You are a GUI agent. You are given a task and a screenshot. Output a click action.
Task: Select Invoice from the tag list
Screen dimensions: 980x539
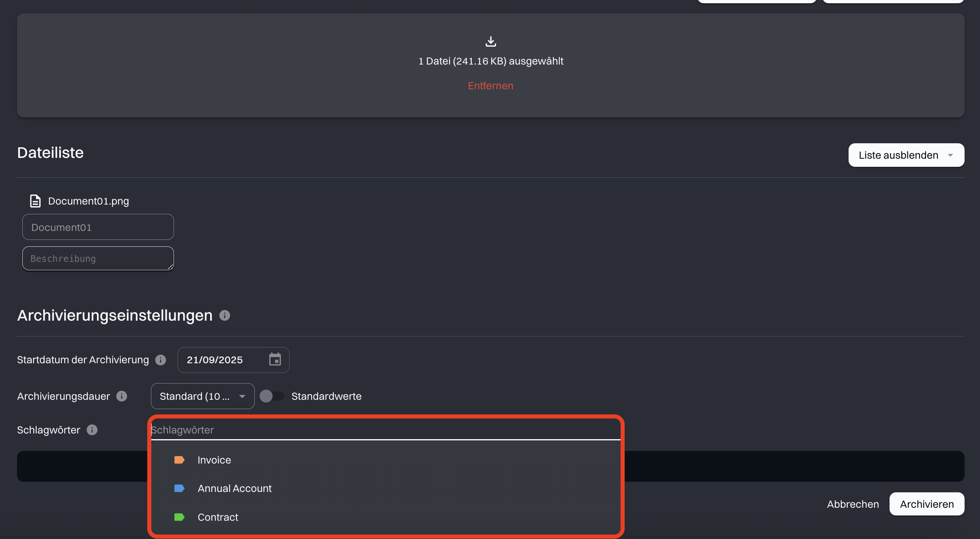[x=214, y=460]
